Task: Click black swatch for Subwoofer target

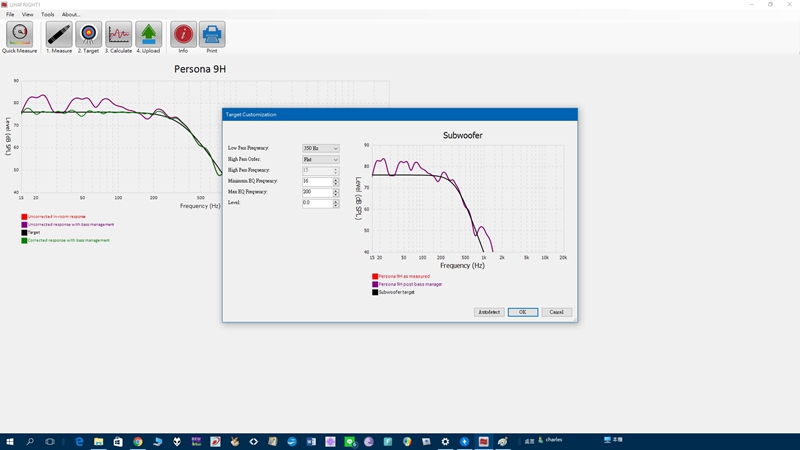Action: pyautogui.click(x=375, y=292)
